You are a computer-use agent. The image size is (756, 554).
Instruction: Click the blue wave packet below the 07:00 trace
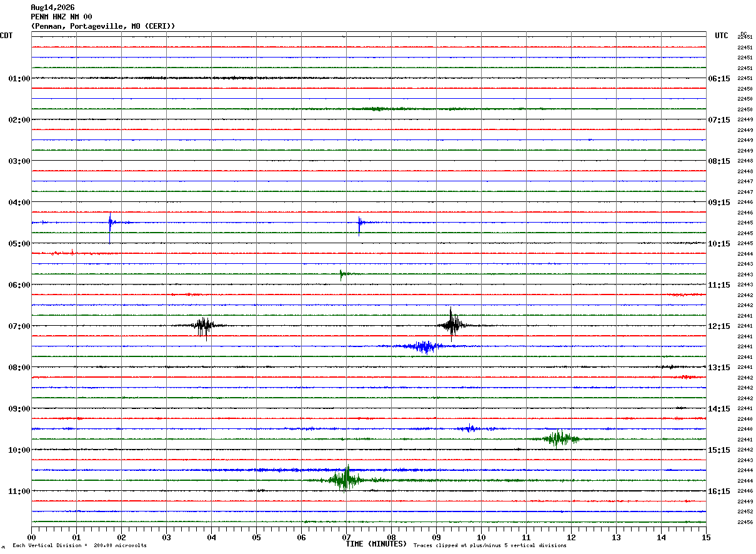point(425,346)
